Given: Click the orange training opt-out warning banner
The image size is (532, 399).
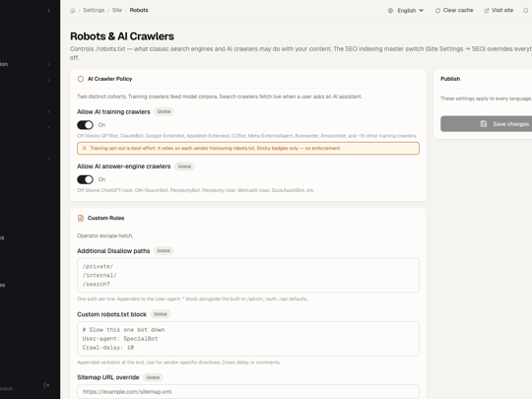Looking at the screenshot, I should [x=248, y=148].
